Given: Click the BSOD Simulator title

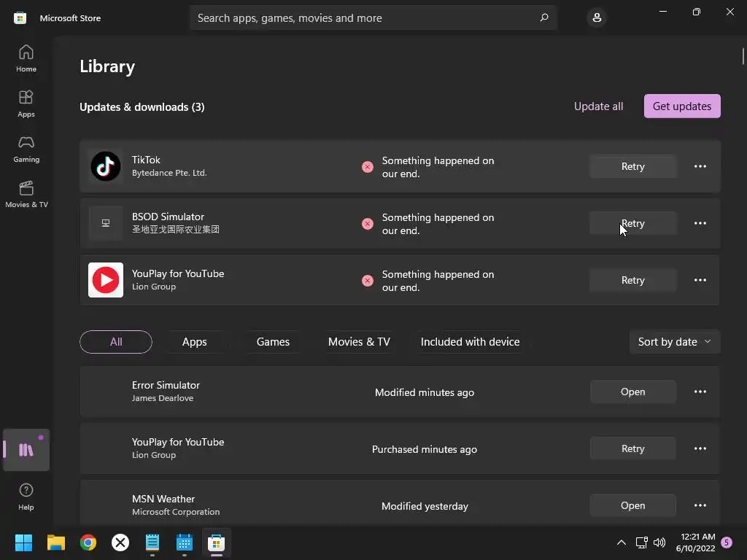Looking at the screenshot, I should (x=168, y=217).
